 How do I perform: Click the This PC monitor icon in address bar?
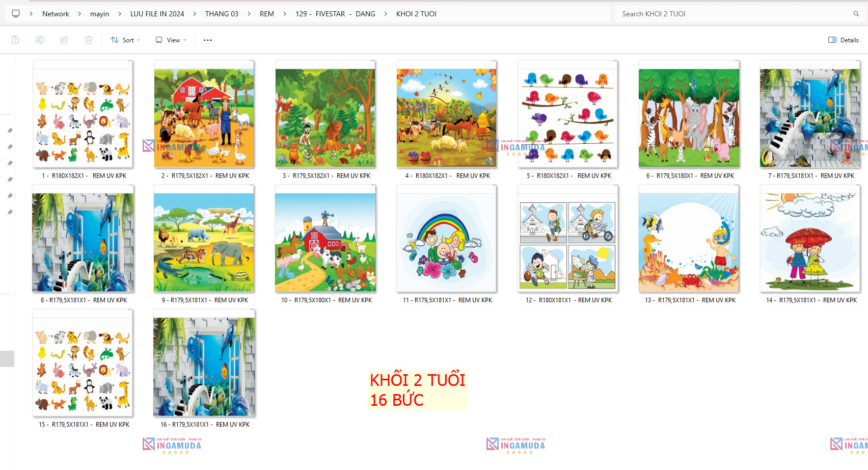16,14
